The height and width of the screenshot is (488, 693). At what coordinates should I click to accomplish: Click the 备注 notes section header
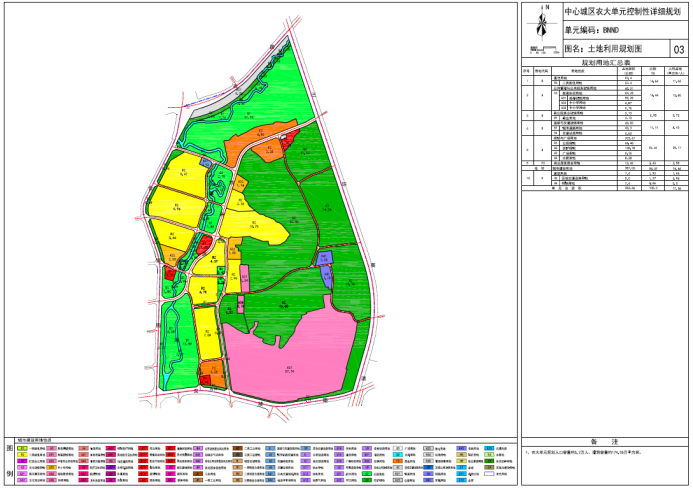(607, 440)
